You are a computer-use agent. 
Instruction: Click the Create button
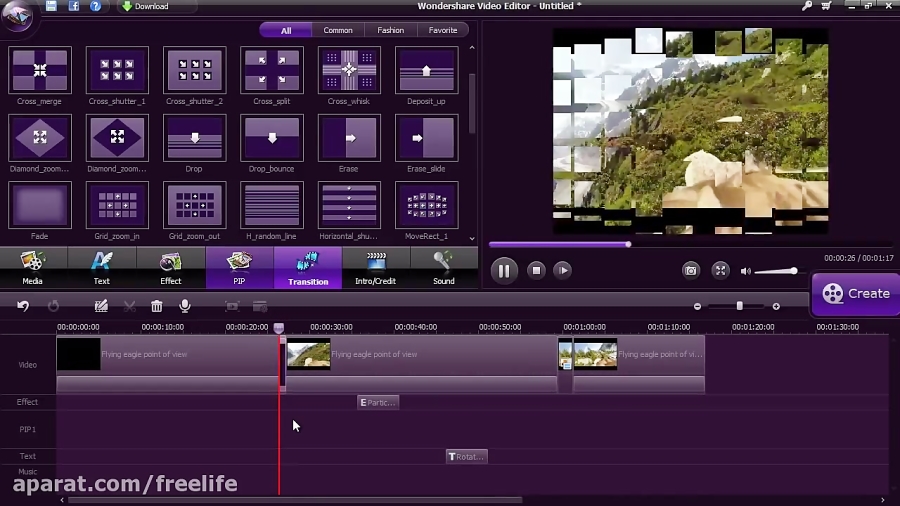coord(856,293)
